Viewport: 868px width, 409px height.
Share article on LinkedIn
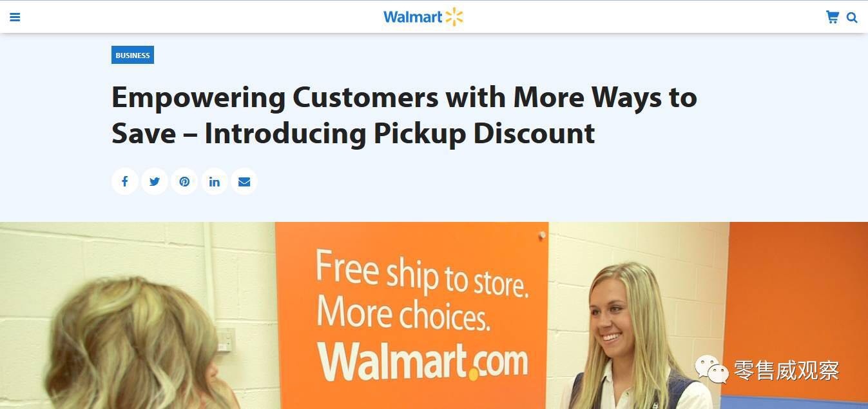tap(215, 181)
